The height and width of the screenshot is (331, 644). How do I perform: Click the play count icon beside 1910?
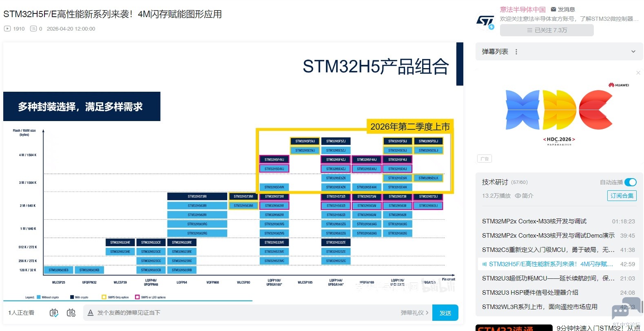click(x=7, y=29)
